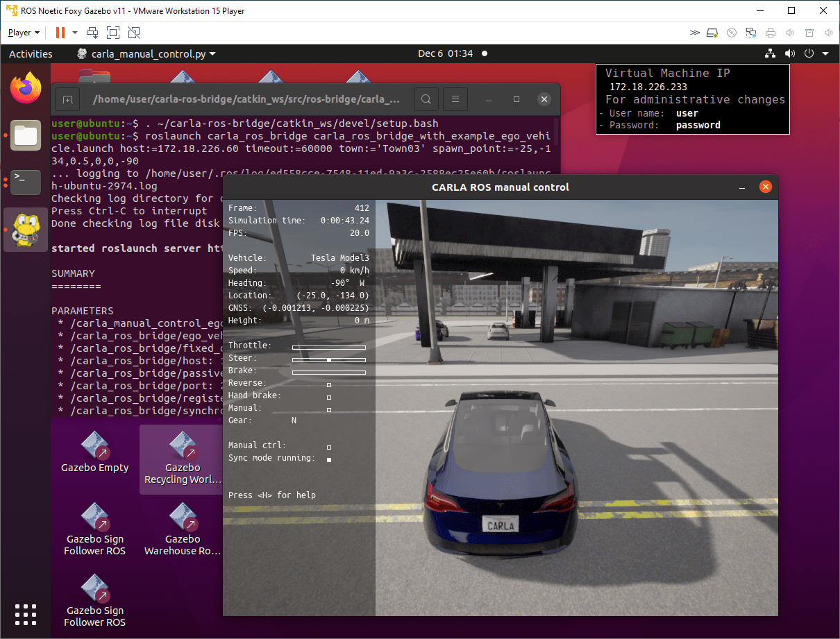Click the search icon in terminal header
Image resolution: width=840 pixels, height=639 pixels.
click(x=426, y=99)
